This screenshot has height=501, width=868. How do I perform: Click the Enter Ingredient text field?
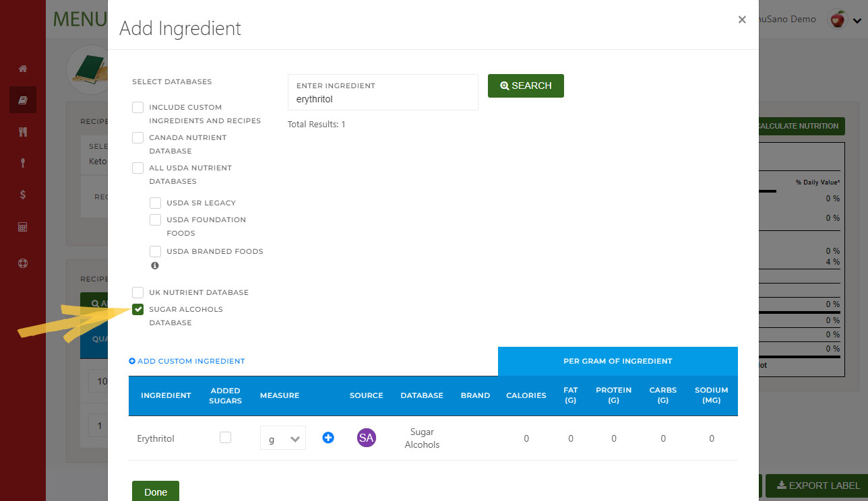(383, 98)
